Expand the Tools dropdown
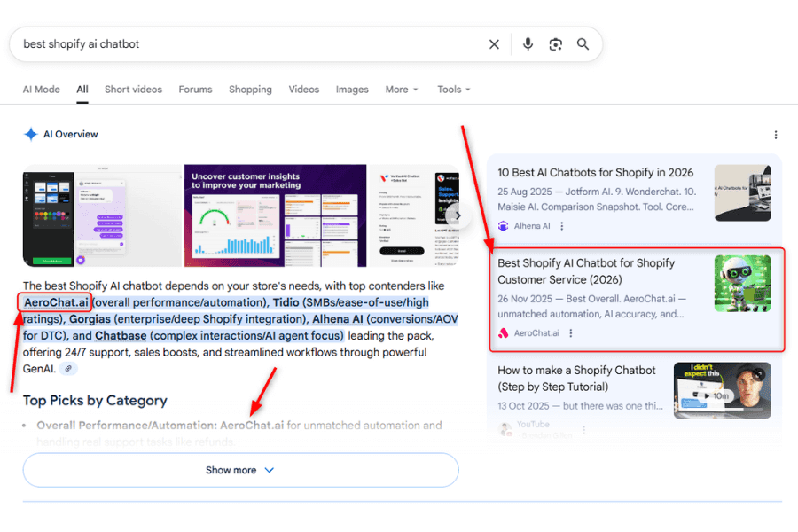This screenshot has width=798, height=532. point(453,90)
